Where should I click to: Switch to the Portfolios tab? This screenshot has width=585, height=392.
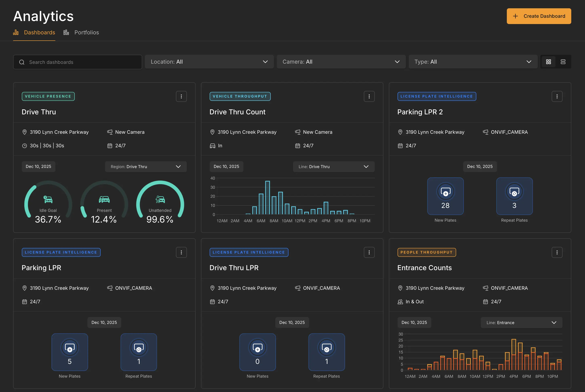86,32
